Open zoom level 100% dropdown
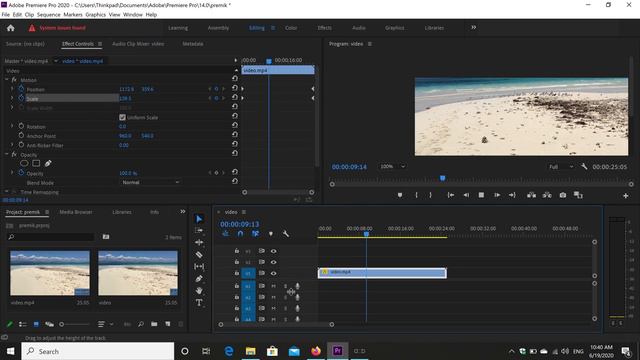640x360 pixels. click(x=393, y=166)
